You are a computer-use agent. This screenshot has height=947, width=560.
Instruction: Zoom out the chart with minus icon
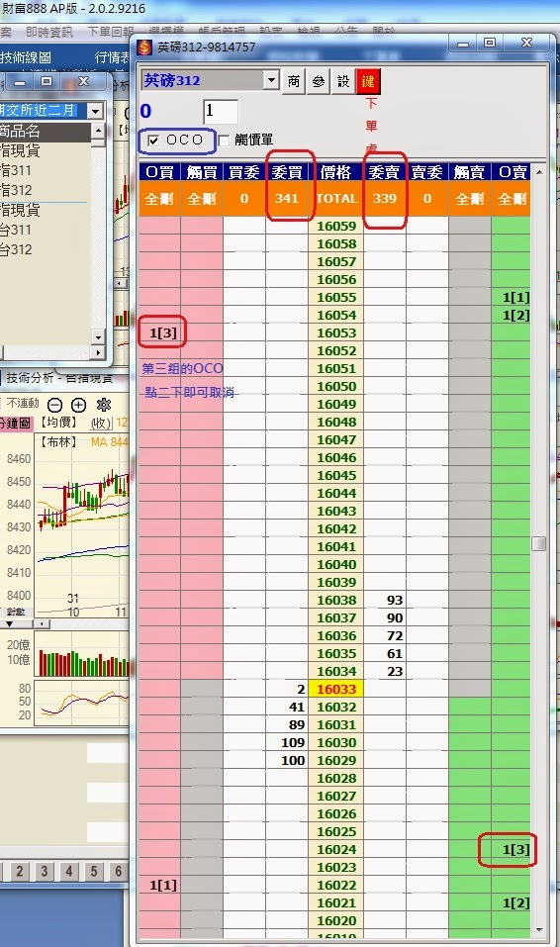(54, 405)
